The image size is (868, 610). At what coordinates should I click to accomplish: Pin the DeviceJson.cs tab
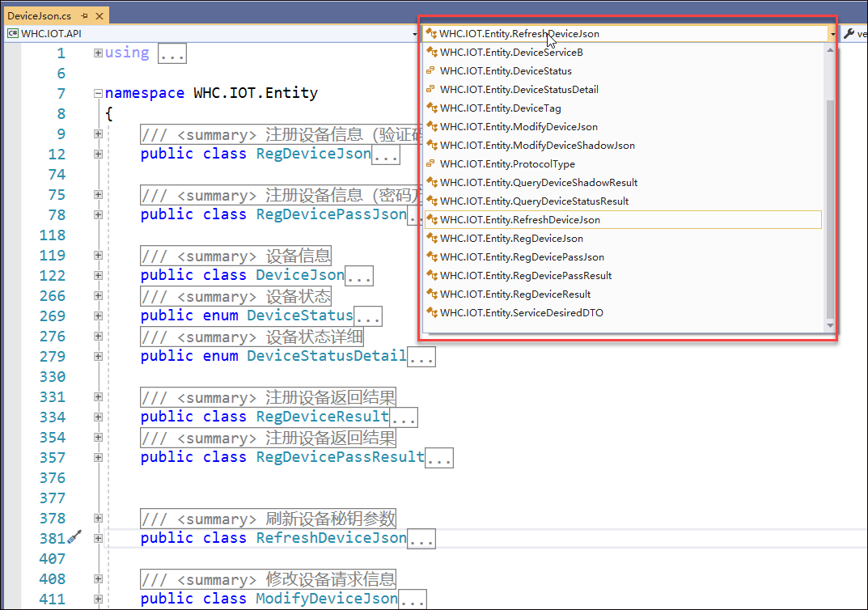point(84,15)
